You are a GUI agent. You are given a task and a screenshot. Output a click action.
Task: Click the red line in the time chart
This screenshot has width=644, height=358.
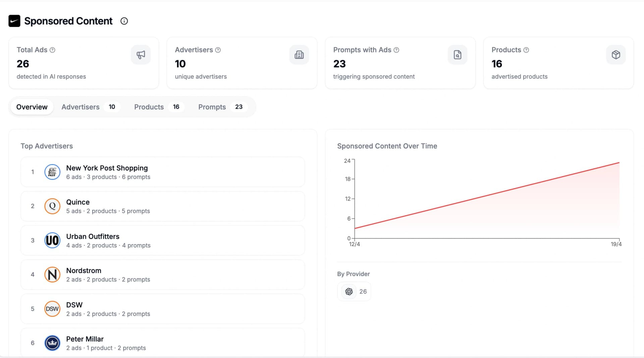coord(487,195)
